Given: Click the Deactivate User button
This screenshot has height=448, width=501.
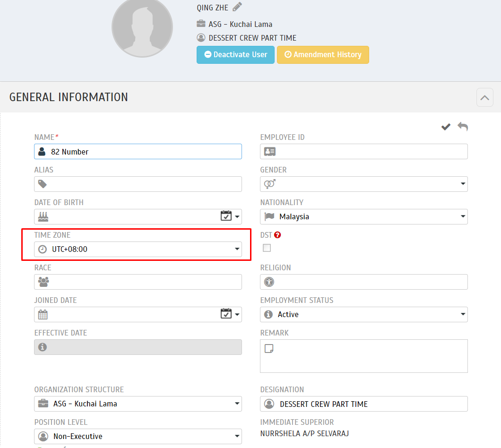Looking at the screenshot, I should point(235,55).
